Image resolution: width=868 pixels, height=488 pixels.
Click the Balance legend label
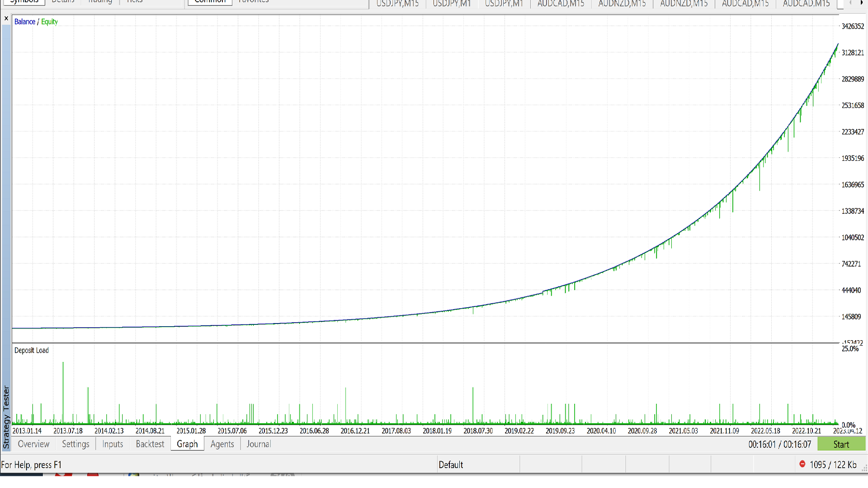tap(25, 22)
